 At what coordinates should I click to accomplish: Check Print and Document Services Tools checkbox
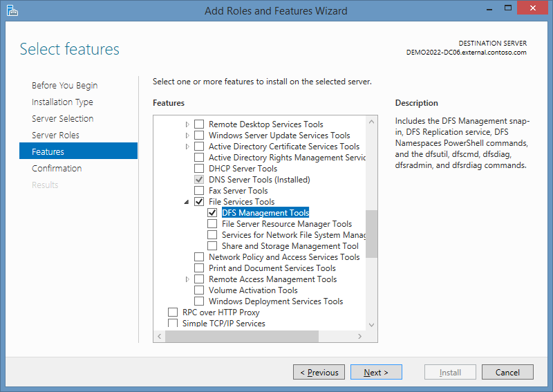199,268
